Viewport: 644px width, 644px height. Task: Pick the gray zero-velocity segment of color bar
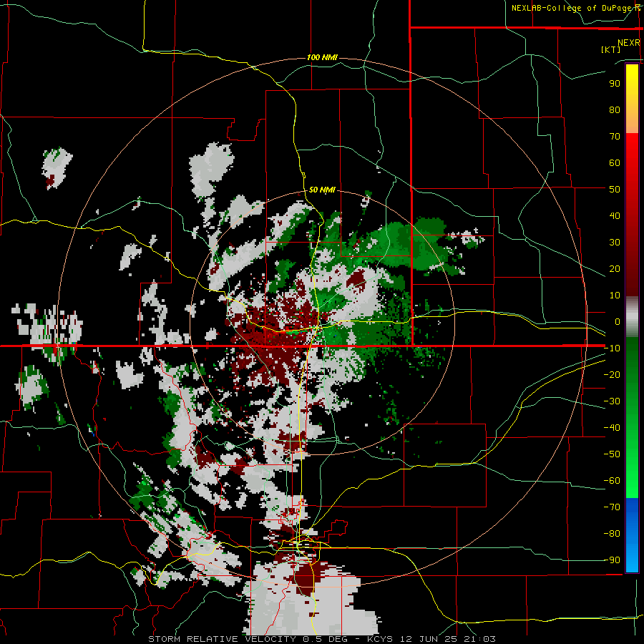tap(632, 317)
